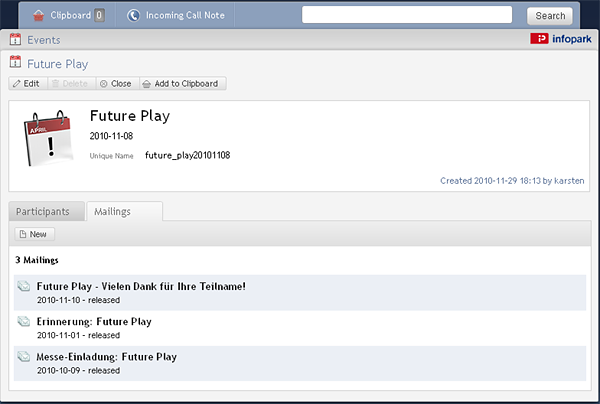Click the greyed-out Delete button
The height and width of the screenshot is (404, 600).
[70, 83]
